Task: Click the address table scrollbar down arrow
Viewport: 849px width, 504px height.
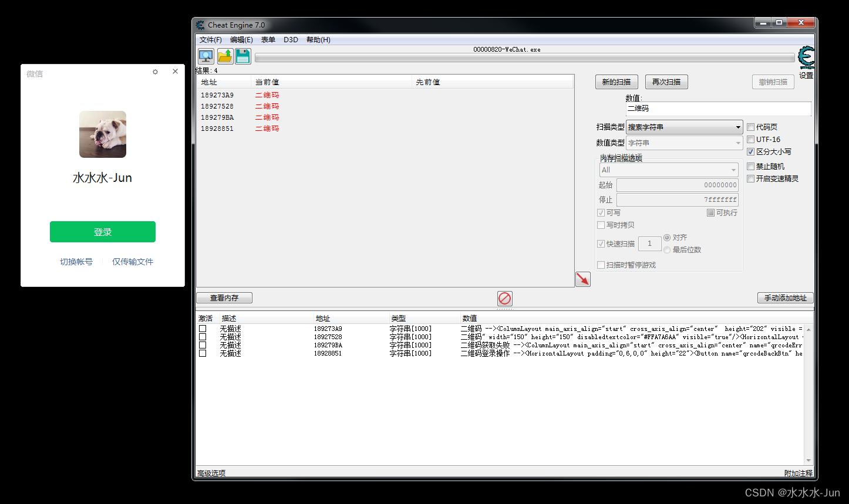Action: 809,461
